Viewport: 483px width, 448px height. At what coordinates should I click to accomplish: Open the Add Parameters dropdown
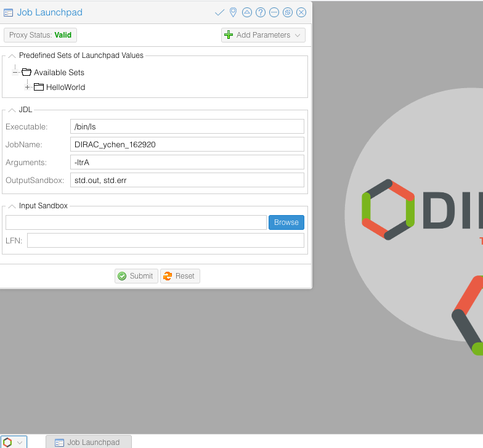263,35
